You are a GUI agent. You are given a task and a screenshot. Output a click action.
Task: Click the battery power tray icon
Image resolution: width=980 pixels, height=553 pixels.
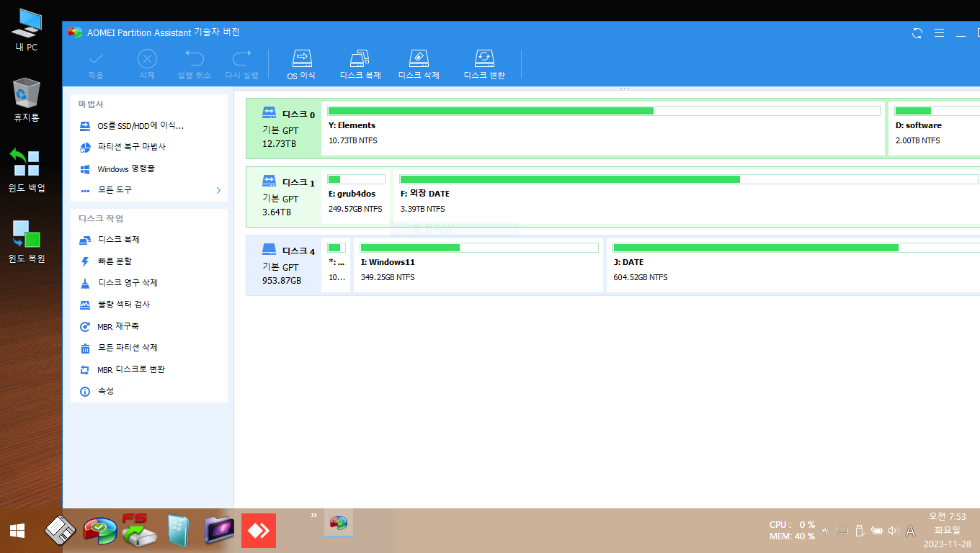pos(877,531)
